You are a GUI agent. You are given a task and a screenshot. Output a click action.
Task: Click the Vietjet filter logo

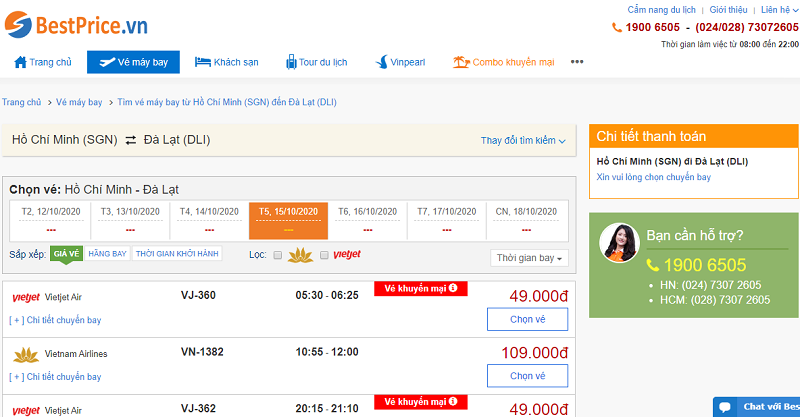coord(347,254)
